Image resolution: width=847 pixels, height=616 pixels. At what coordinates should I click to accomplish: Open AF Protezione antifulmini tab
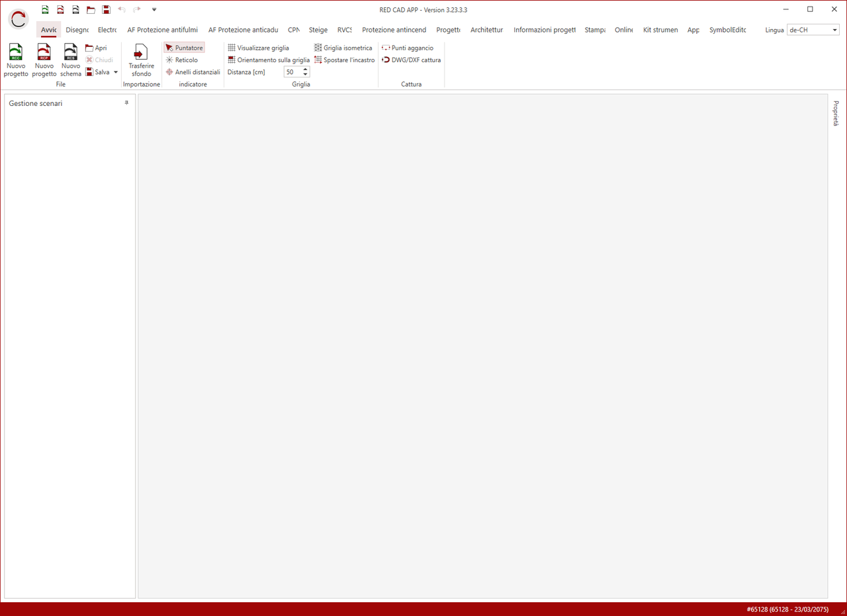pos(162,30)
